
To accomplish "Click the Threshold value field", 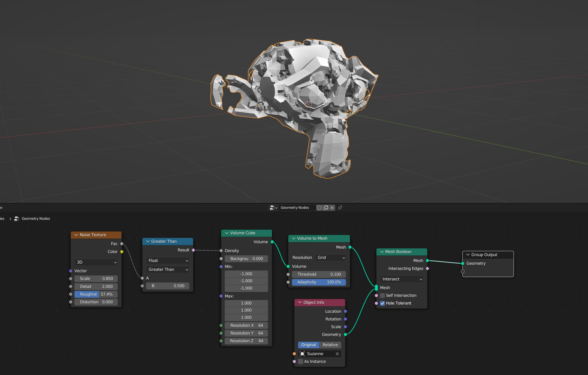I will click(319, 274).
